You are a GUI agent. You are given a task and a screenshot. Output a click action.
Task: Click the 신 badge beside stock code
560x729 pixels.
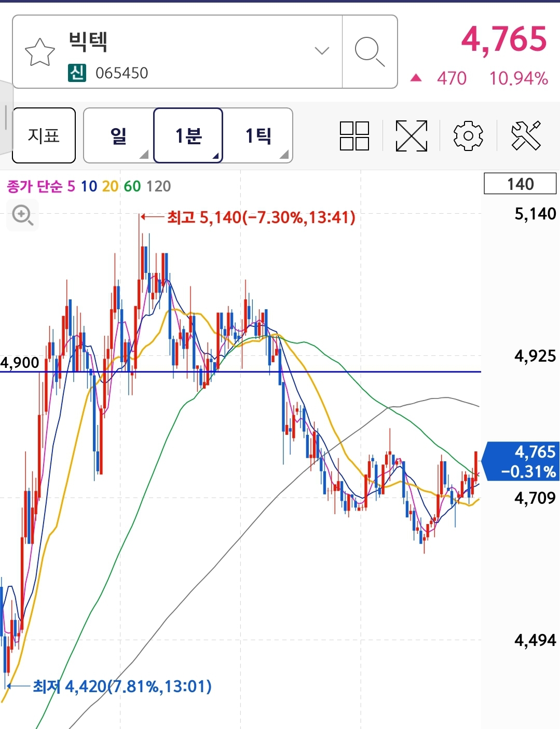point(77,73)
